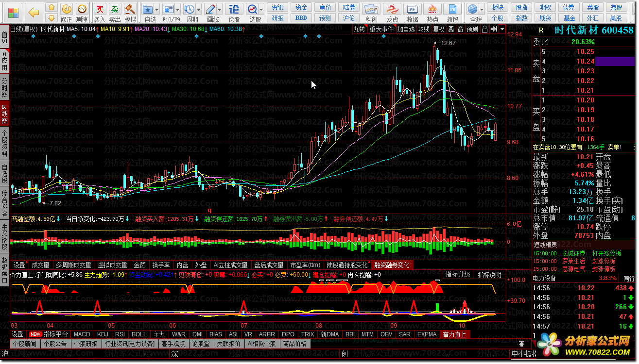Select the EXPMA indicator tab

[427, 334]
